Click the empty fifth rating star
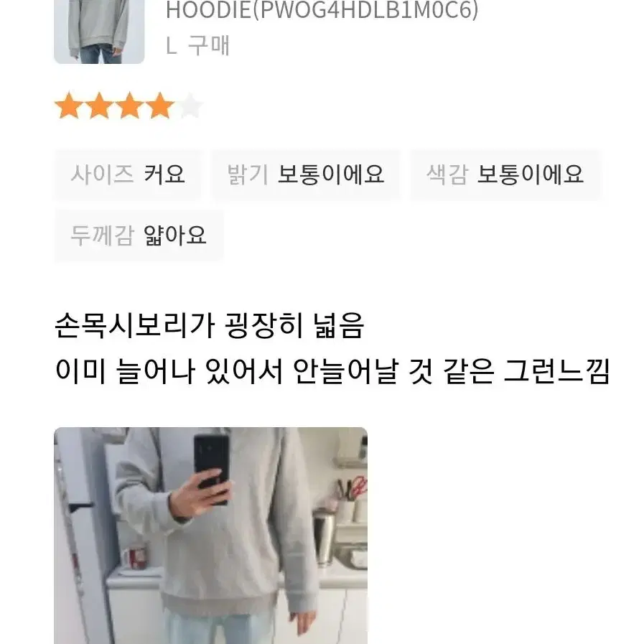 click(190, 106)
